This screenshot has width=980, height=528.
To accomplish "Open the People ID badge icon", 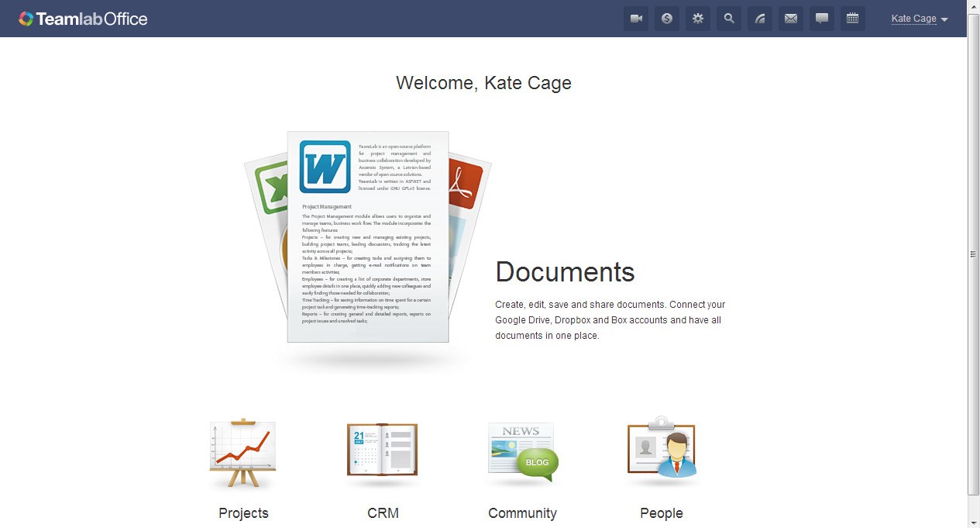I will (x=662, y=447).
